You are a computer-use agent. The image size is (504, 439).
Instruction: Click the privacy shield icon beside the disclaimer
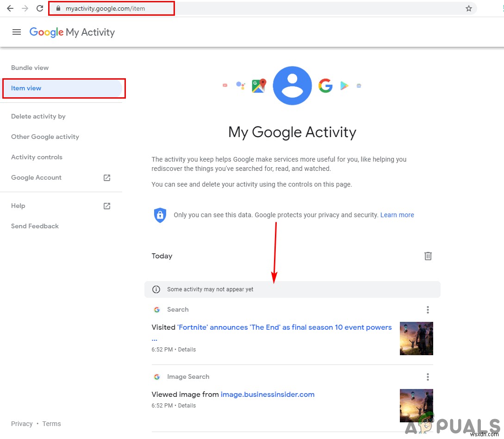160,215
